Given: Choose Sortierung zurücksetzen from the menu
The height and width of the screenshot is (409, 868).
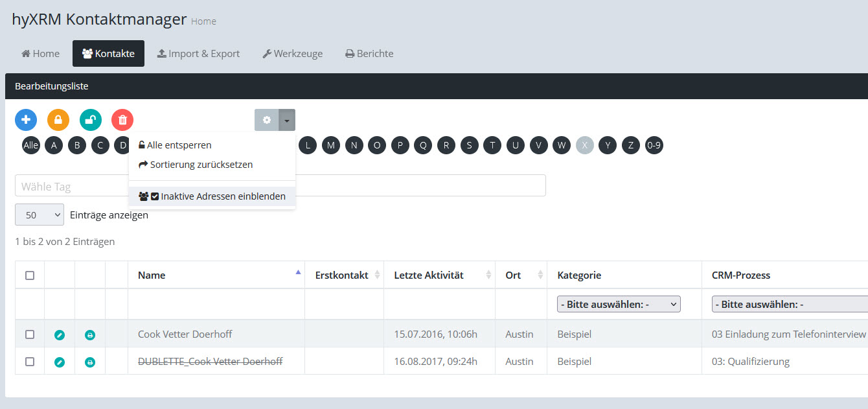Looking at the screenshot, I should 201,165.
